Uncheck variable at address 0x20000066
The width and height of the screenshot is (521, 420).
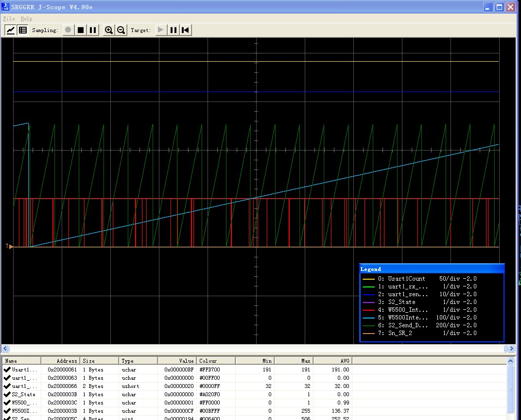coord(7,386)
